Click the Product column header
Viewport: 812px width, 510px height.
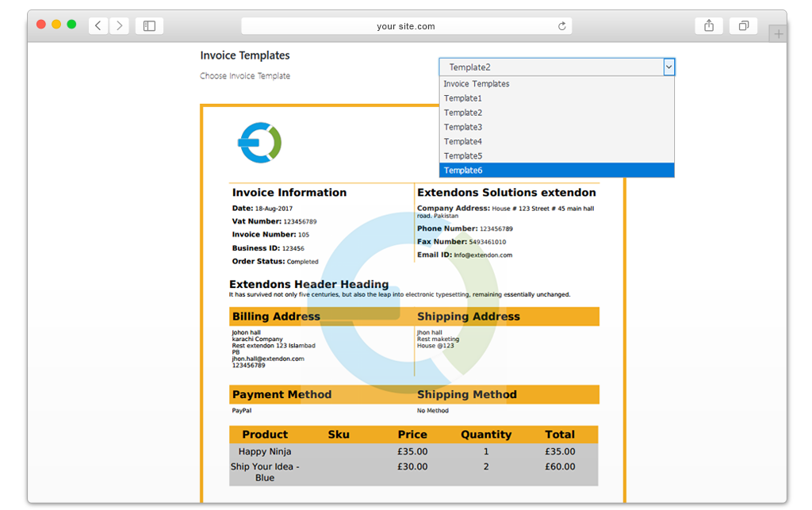pos(265,435)
